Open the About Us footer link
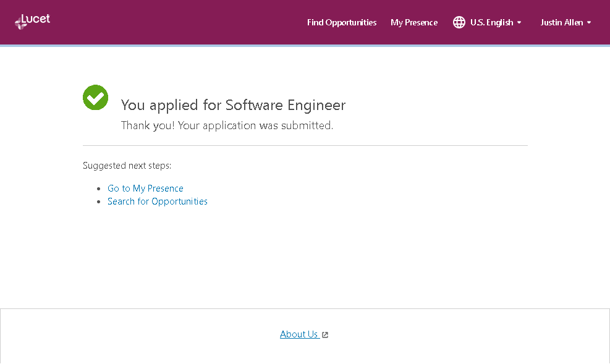Image resolution: width=610 pixels, height=364 pixels. pos(299,334)
